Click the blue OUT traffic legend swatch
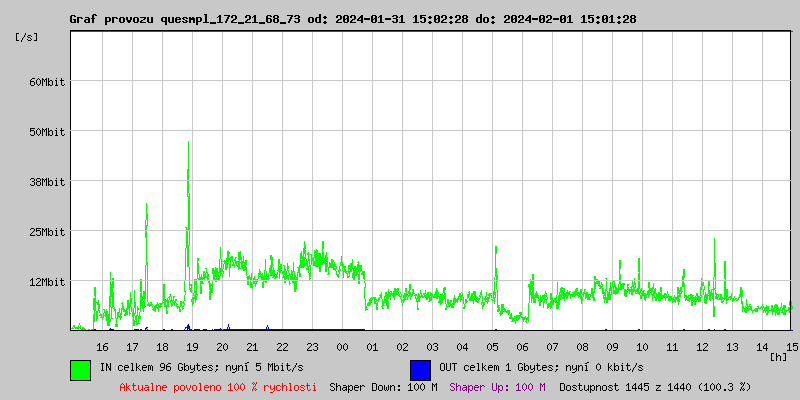 pos(420,369)
